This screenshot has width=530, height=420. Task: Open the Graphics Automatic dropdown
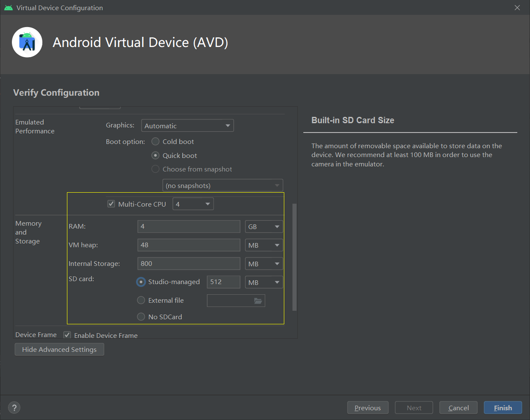coord(187,126)
